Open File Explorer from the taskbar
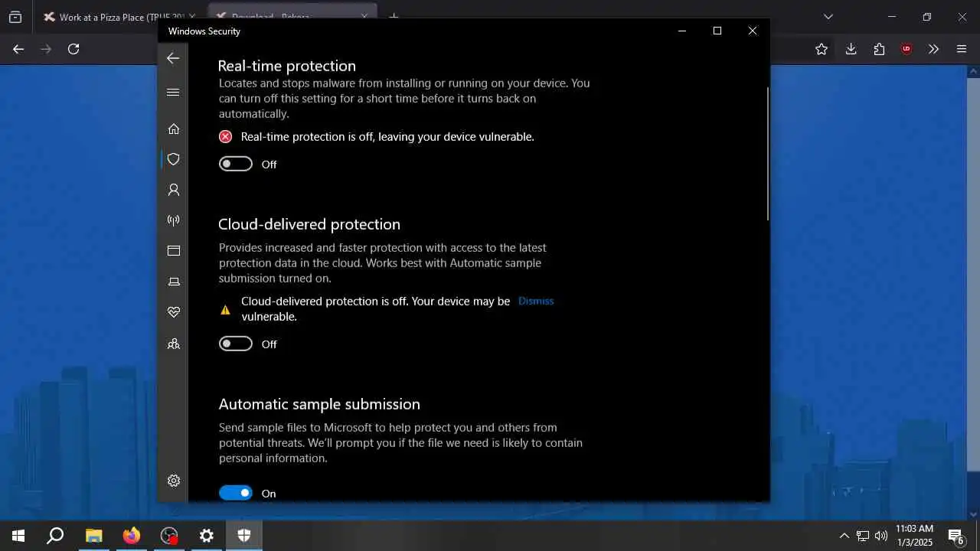 pyautogui.click(x=93, y=536)
